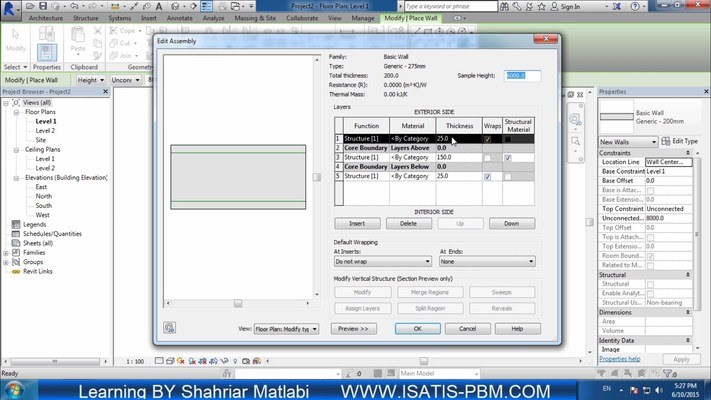Open the View 'Floor Plan: Modify' dropdown
This screenshot has width=711, height=400.
[286, 329]
